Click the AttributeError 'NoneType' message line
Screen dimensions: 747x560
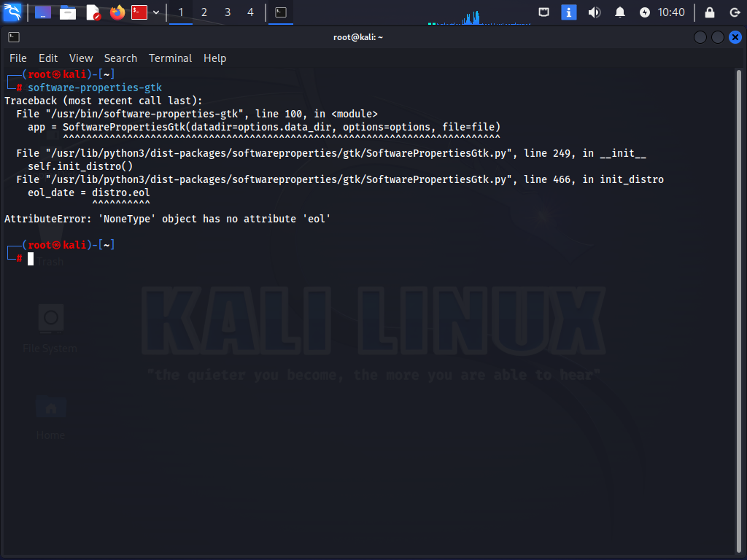tap(167, 219)
